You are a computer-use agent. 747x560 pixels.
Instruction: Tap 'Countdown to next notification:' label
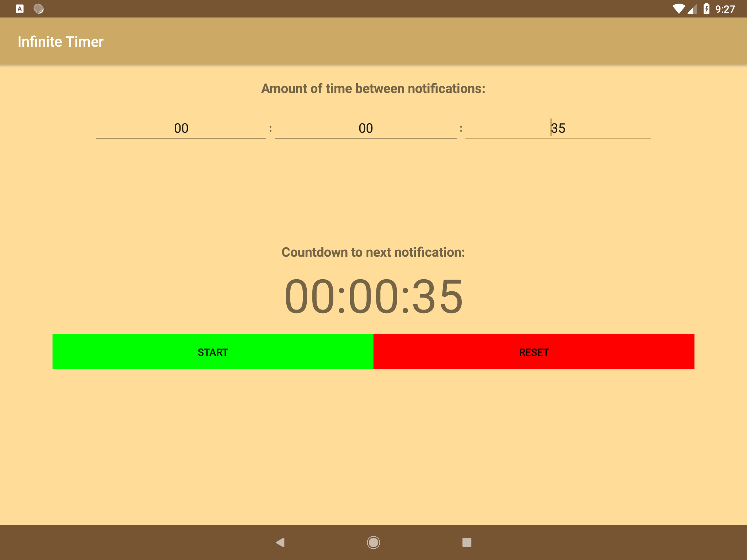373,252
